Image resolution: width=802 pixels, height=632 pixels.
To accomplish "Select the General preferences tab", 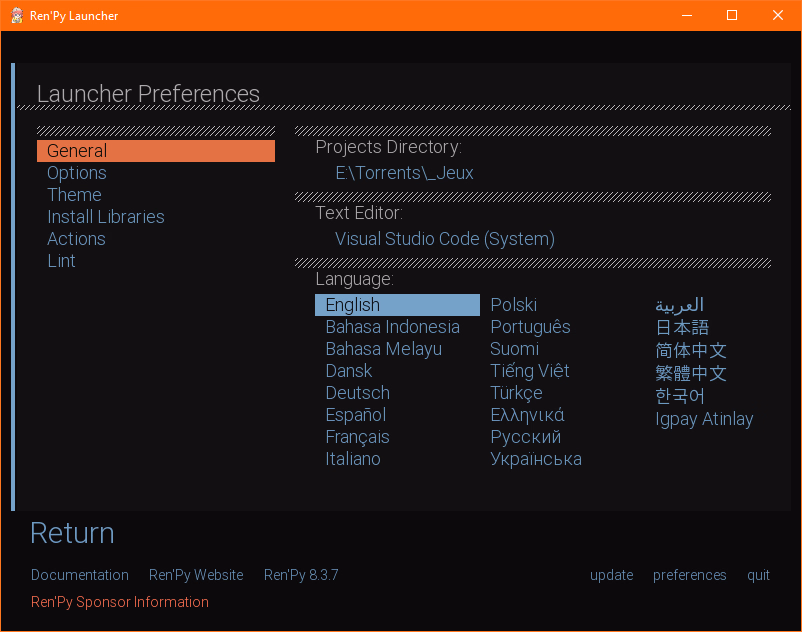I will click(77, 151).
